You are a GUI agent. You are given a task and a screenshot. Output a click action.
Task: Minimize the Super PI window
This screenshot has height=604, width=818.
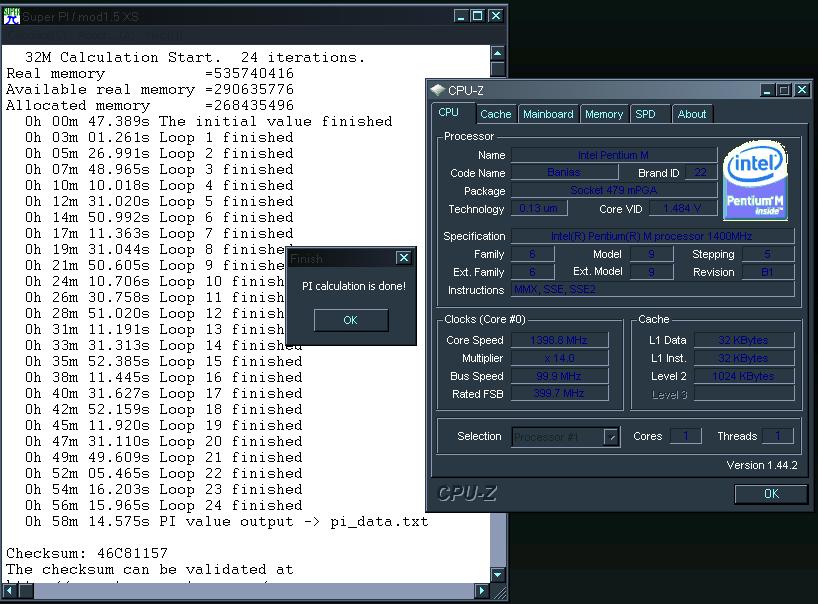(460, 16)
